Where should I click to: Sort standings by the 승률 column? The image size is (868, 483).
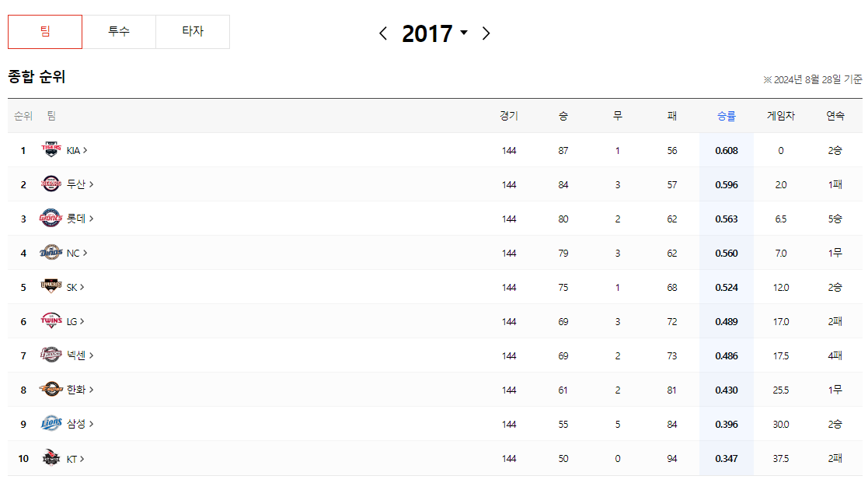tap(726, 115)
